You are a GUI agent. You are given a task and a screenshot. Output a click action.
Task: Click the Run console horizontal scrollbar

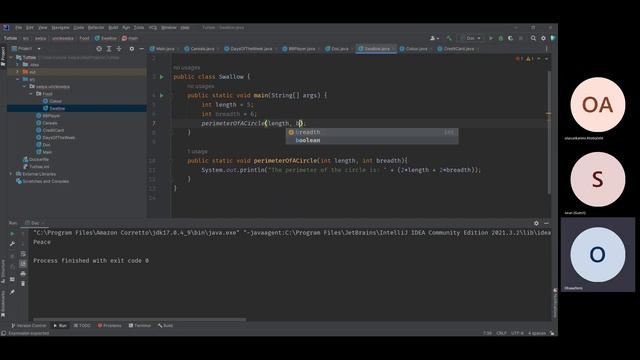(x=140, y=320)
